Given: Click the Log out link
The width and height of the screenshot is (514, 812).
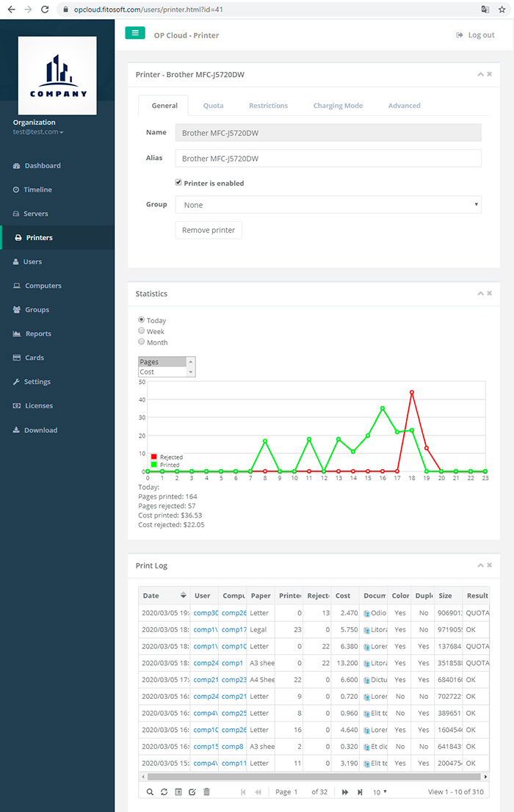Looking at the screenshot, I should [x=475, y=35].
